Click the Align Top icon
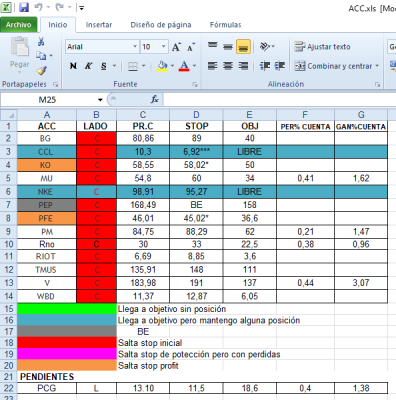This screenshot has height=400, width=396. (213, 45)
